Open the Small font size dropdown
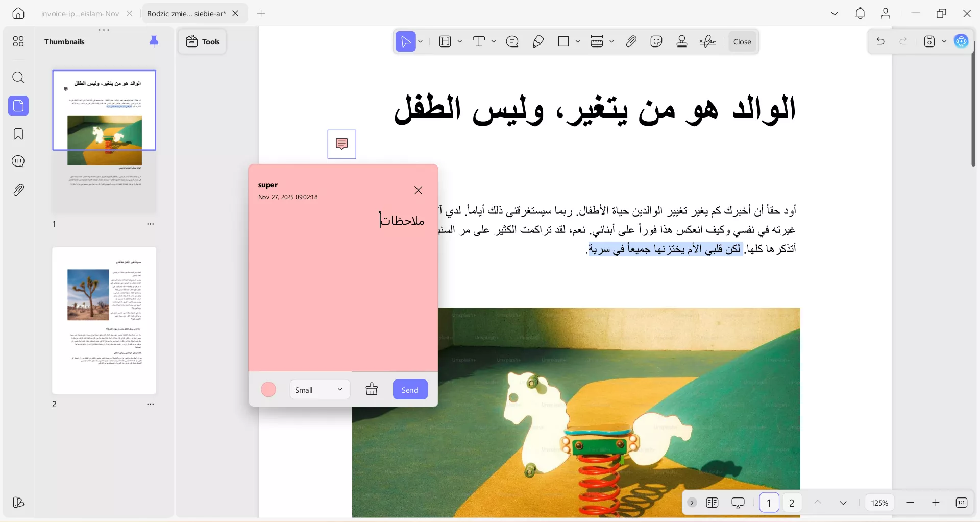 tap(320, 390)
